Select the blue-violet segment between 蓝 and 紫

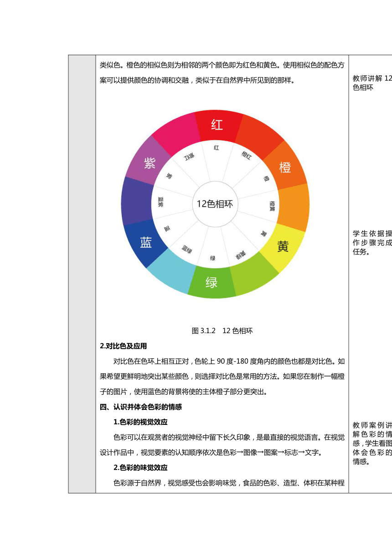137,201
